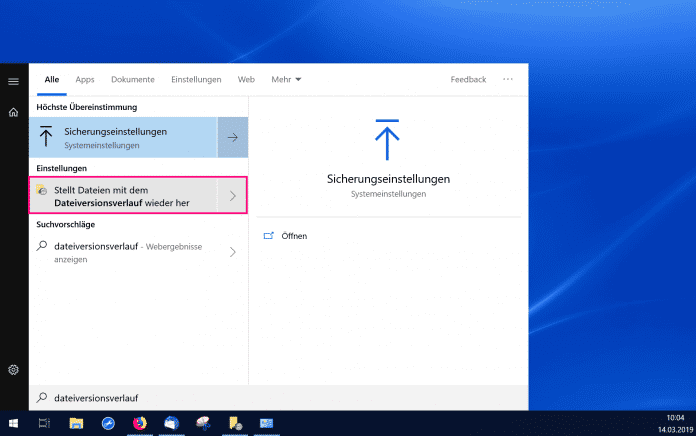Click Öffnen to open backup settings
Viewport: 696px width, 436px height.
[294, 236]
